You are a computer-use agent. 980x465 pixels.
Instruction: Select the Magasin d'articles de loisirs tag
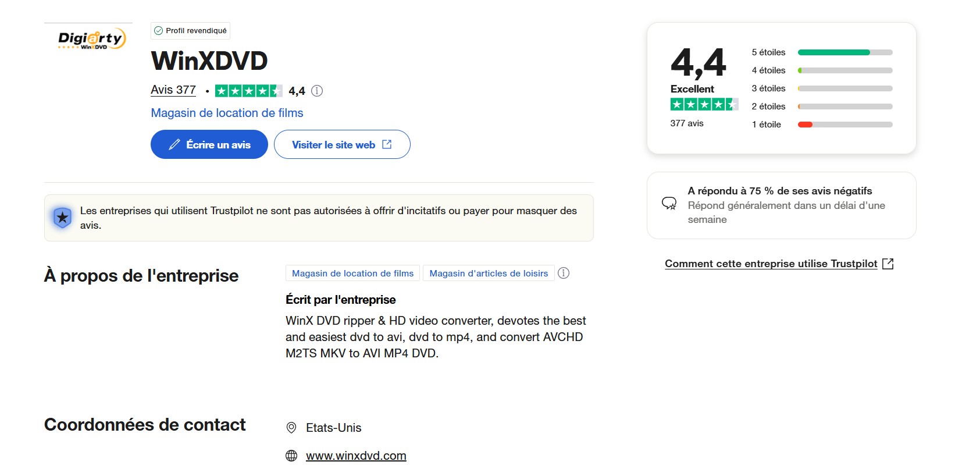coord(489,274)
